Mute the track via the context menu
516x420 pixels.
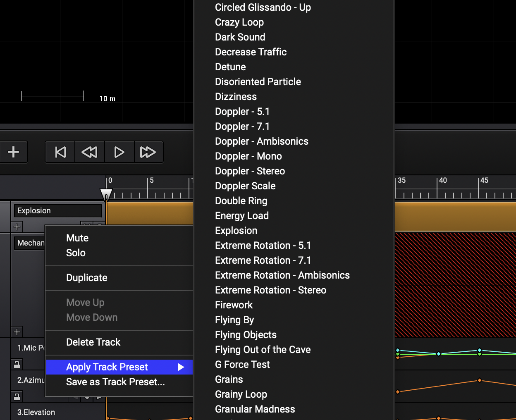(77, 238)
